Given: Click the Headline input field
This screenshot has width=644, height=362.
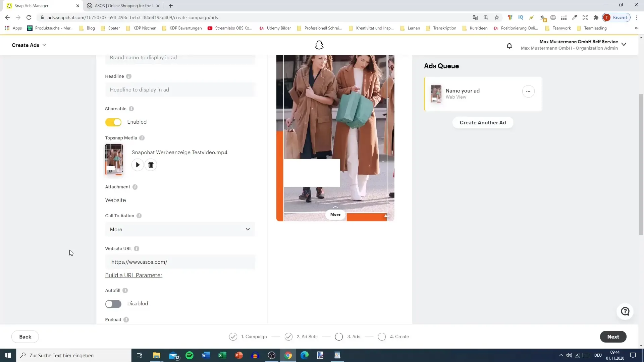Looking at the screenshot, I should pos(180,90).
